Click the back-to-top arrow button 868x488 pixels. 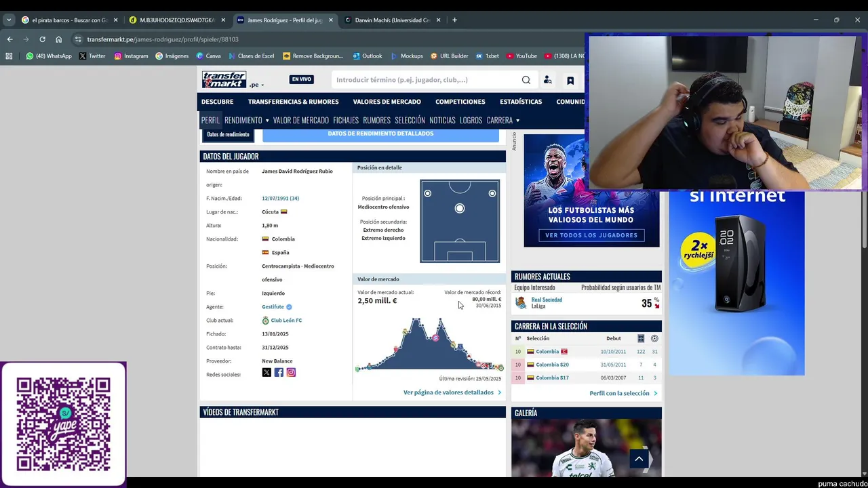[x=639, y=459]
